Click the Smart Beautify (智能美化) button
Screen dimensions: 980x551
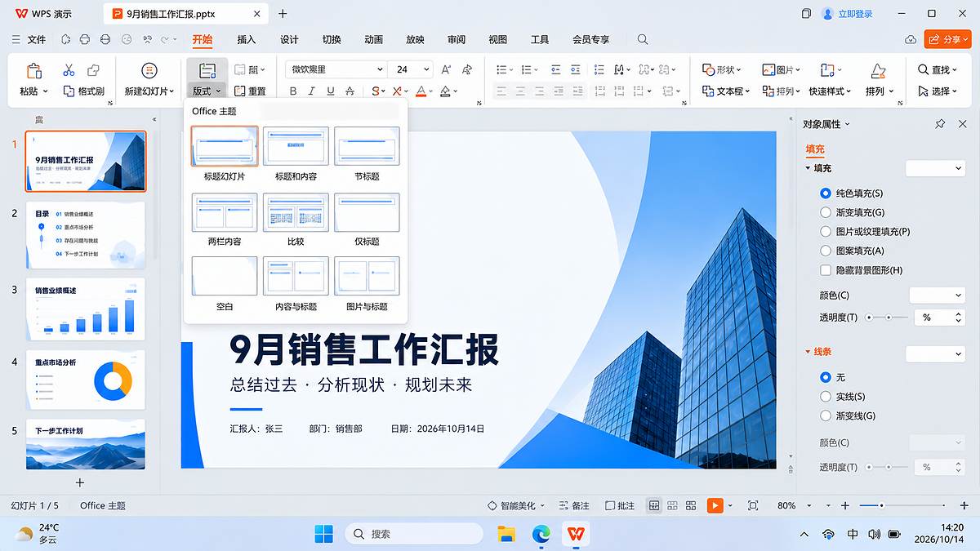pyautogui.click(x=516, y=506)
